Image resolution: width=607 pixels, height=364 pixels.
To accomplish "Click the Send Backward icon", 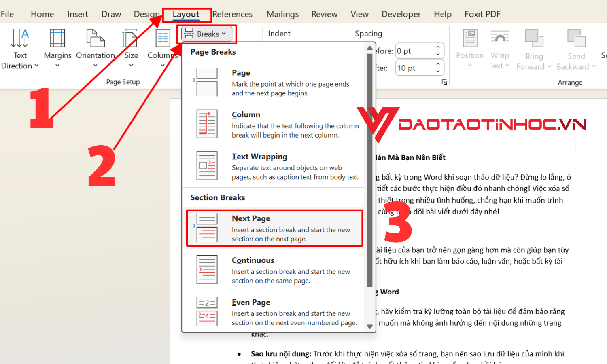I will coord(576,39).
